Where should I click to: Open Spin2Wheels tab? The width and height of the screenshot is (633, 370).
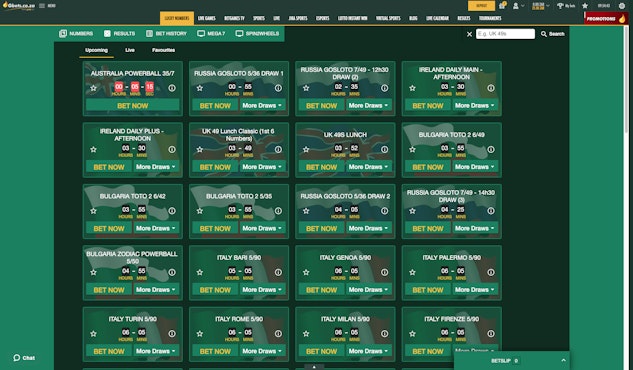(x=258, y=33)
